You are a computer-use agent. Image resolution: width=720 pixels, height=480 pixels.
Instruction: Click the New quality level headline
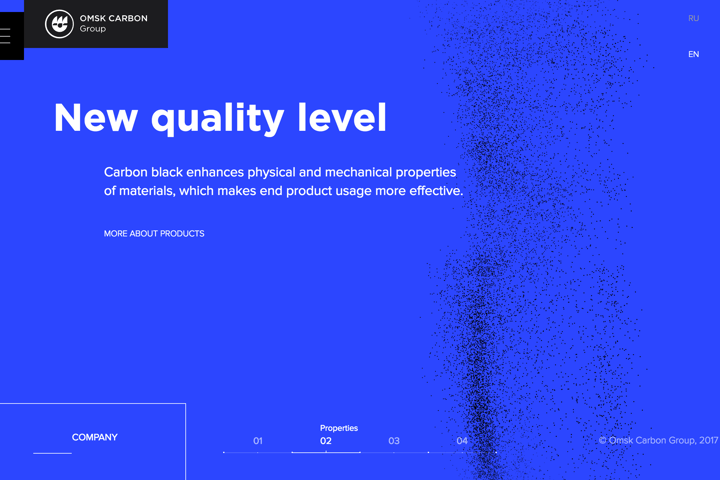pyautogui.click(x=220, y=119)
